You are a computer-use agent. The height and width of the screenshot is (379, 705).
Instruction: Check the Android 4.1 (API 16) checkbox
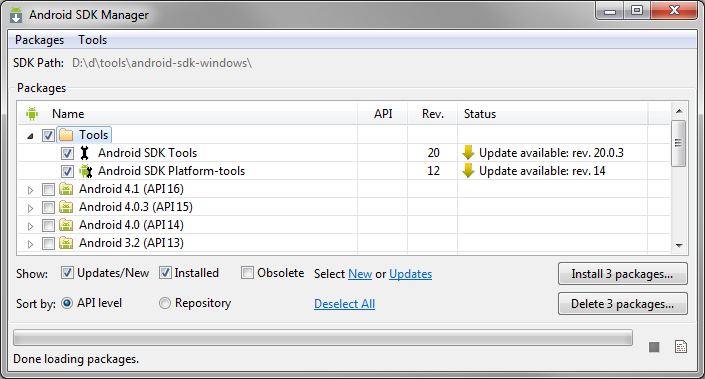pos(49,189)
